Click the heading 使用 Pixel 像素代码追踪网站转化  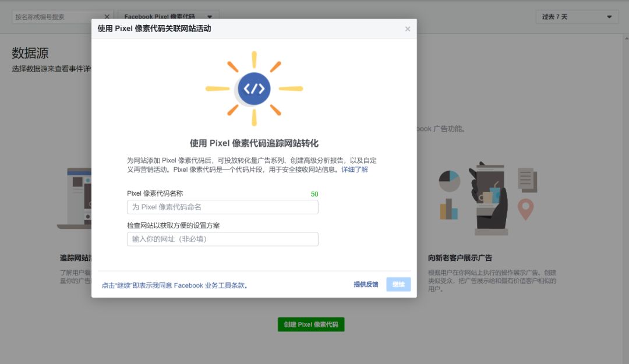point(254,143)
